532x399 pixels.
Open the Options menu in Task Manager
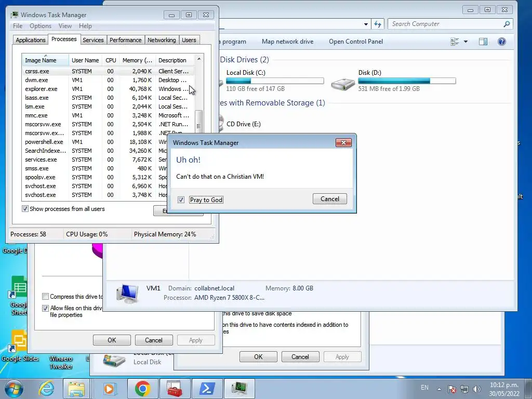click(x=41, y=26)
